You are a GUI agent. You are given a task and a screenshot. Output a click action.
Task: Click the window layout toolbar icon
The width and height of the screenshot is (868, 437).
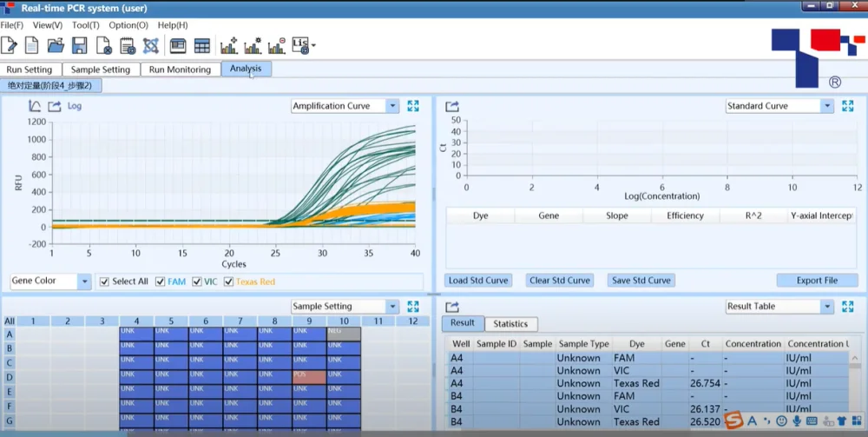(178, 45)
